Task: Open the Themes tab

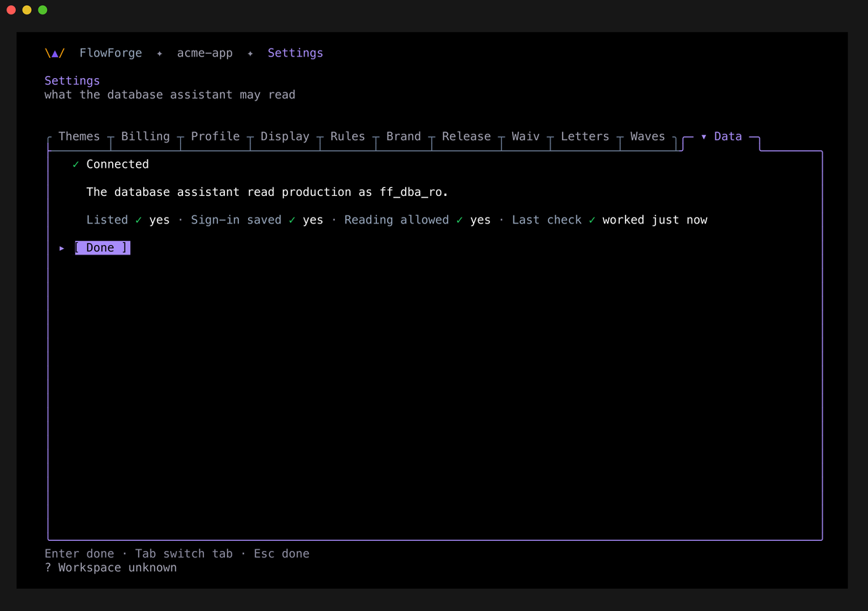Action: 79,136
